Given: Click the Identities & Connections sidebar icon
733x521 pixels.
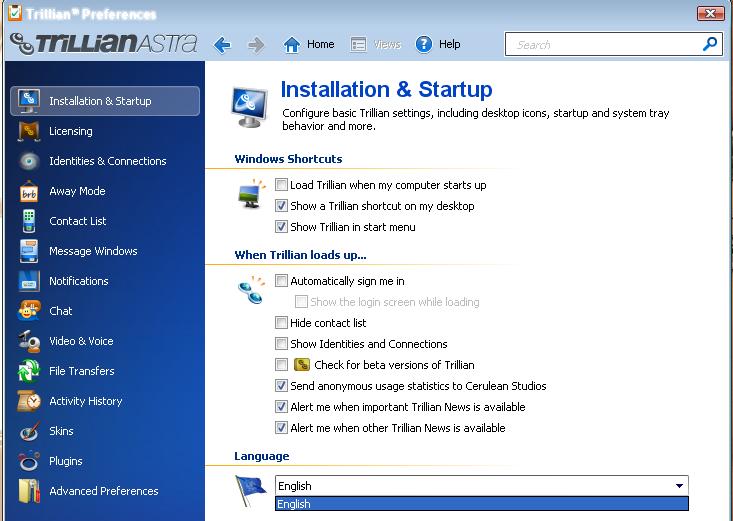Looking at the screenshot, I should coord(29,161).
